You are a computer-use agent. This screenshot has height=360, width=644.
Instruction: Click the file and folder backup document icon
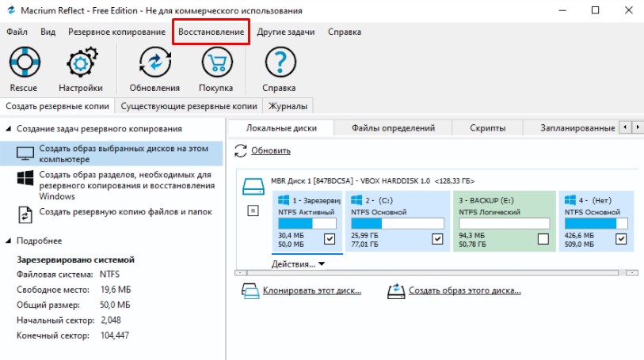25,214
